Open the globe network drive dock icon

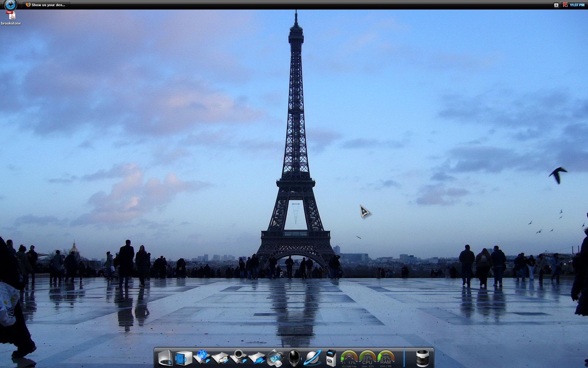(202, 357)
